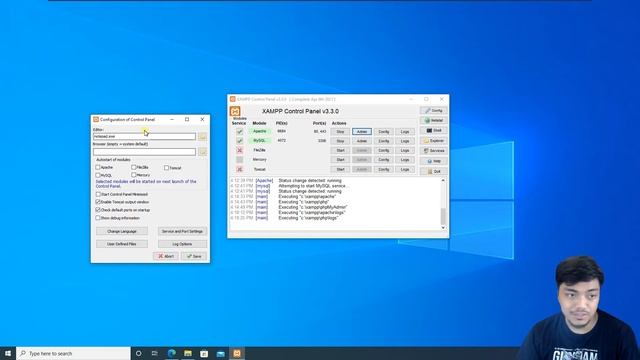The width and height of the screenshot is (640, 360).
Task: Open MySQL Admin
Action: point(362,141)
